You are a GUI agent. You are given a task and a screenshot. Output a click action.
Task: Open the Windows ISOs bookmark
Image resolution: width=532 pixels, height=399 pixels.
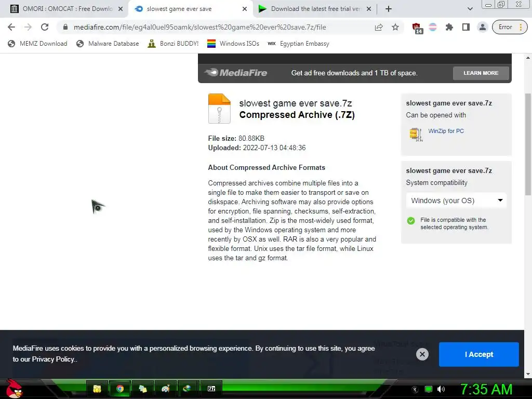tap(233, 44)
